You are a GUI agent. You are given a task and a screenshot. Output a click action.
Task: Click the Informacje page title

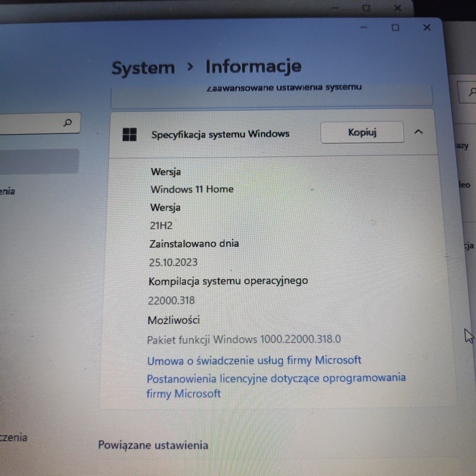point(253,67)
